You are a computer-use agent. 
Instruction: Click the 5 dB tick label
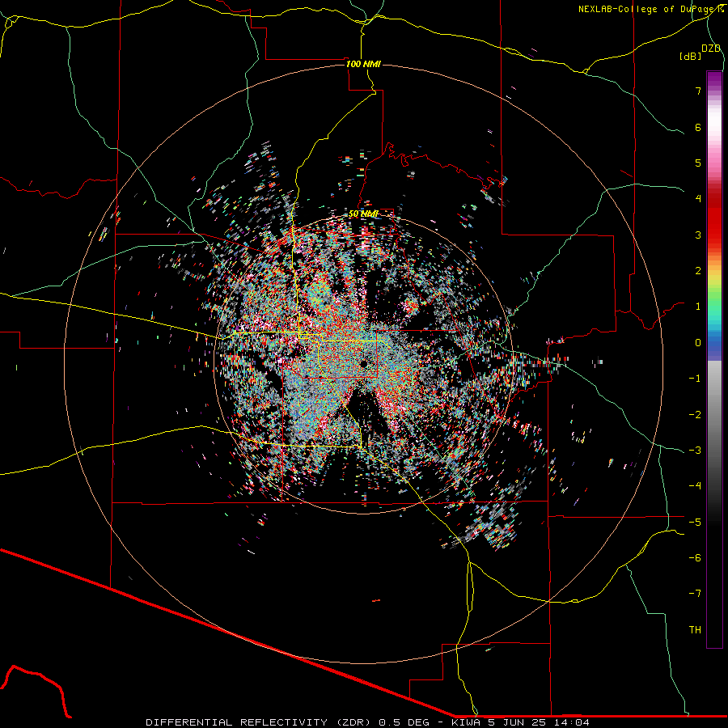click(x=698, y=163)
